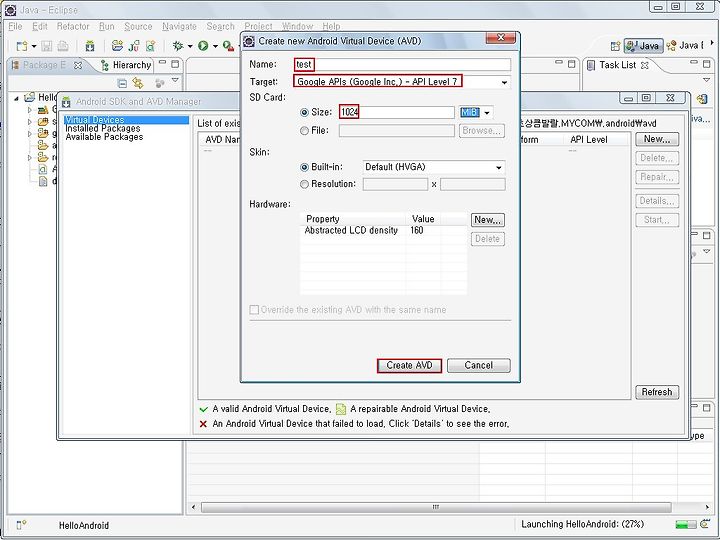Maximize the Package Explorer panel
Viewport: 720px width, 540px height.
(175, 64)
